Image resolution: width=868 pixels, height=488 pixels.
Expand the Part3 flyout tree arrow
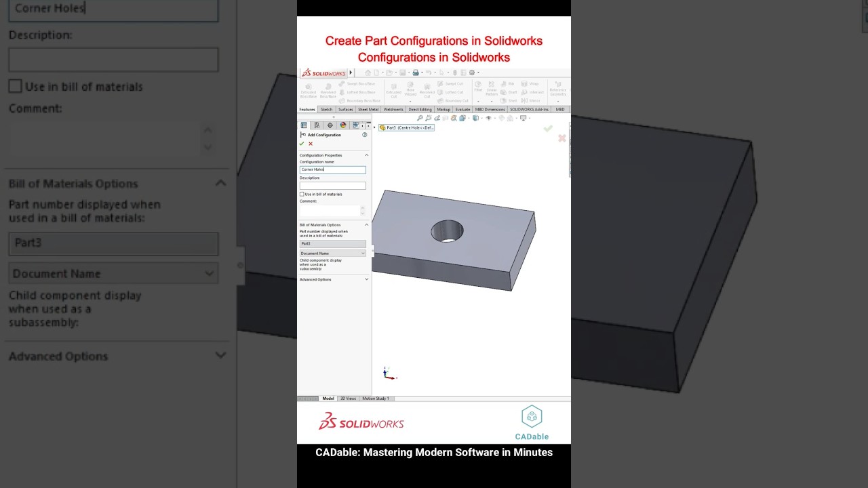[x=374, y=127]
